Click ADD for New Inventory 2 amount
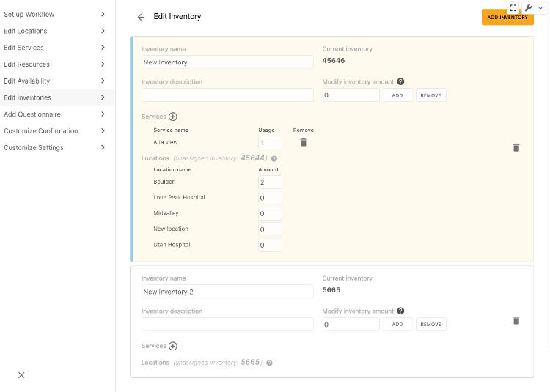 click(x=397, y=325)
